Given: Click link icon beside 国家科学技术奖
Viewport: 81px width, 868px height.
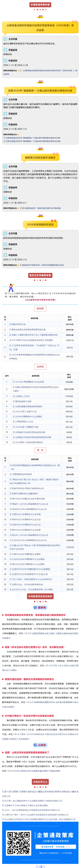Looking at the screenshot, I should click(x=10, y=324).
